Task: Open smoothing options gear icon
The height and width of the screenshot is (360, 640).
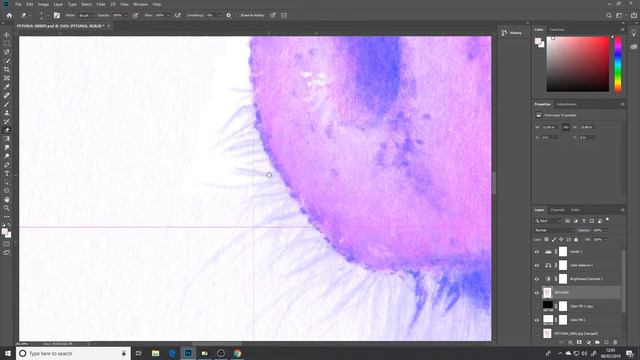Action: pos(229,15)
